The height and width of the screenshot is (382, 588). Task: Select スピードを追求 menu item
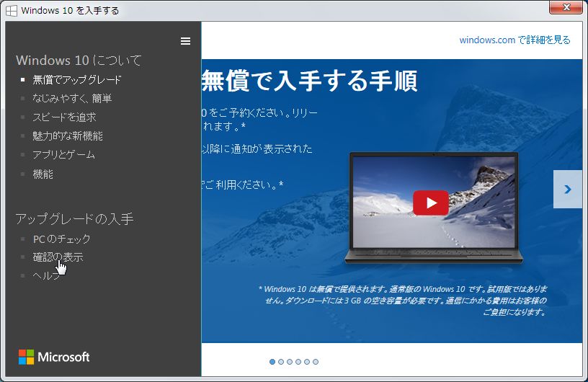coord(64,117)
